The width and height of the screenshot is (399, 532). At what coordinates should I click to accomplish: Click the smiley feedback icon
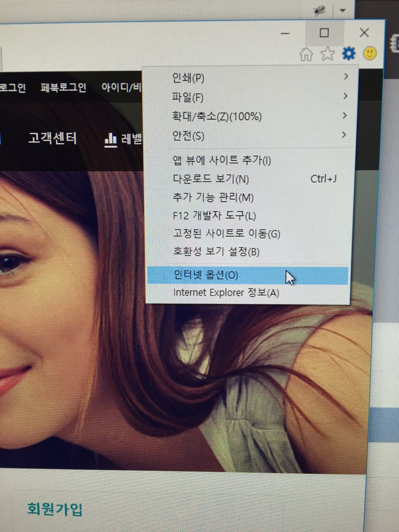pos(370,53)
